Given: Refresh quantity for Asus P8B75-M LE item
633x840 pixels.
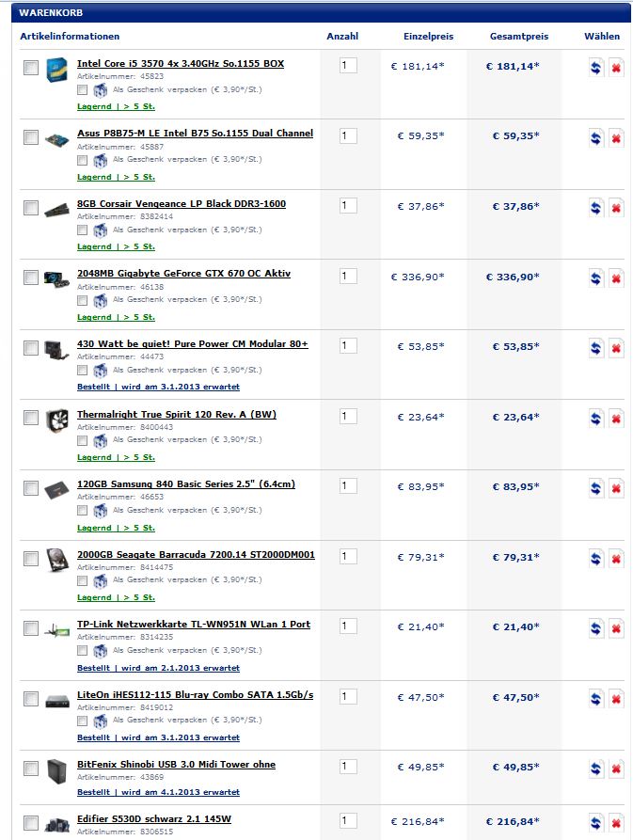Looking at the screenshot, I should click(595, 138).
